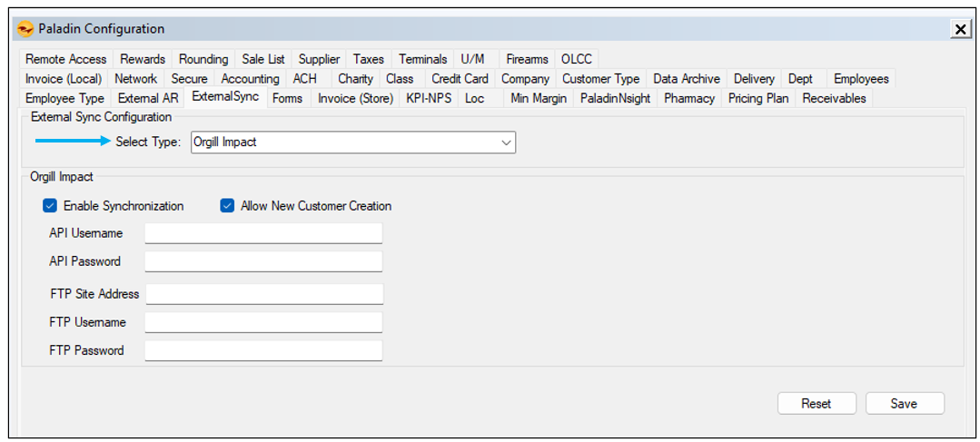980x442 pixels.
Task: Select the OLCC tab
Action: tap(576, 59)
